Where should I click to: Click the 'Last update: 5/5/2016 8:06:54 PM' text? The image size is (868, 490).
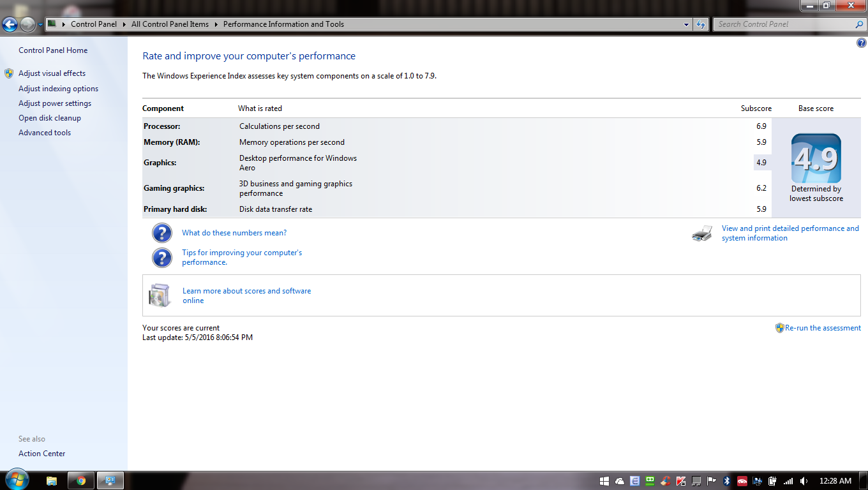tap(197, 338)
